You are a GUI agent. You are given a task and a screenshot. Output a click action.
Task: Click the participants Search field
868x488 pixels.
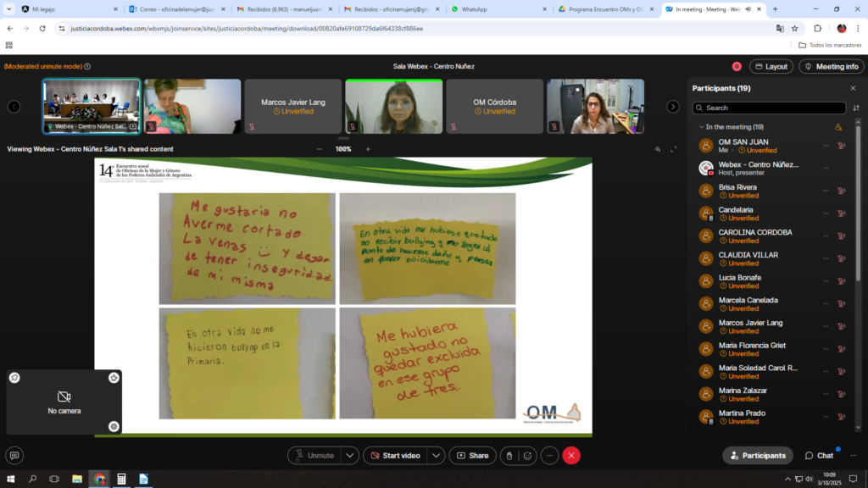tap(769, 108)
